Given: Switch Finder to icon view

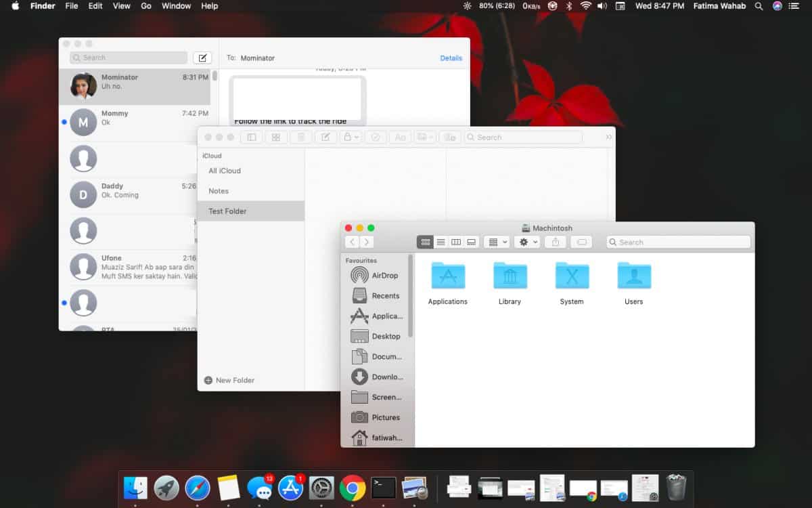Looking at the screenshot, I should click(425, 242).
